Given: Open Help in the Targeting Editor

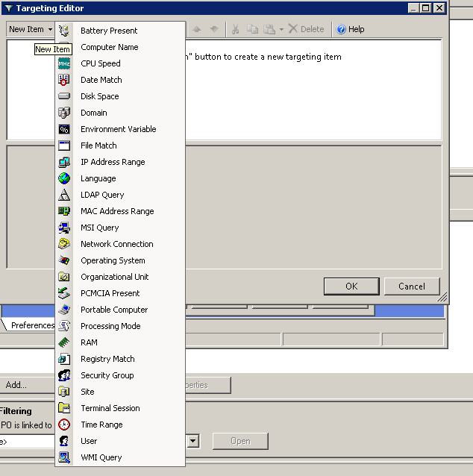Looking at the screenshot, I should 350,29.
